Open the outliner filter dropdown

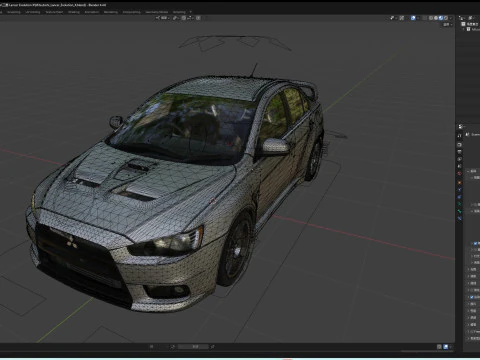pyautogui.click(x=471, y=18)
